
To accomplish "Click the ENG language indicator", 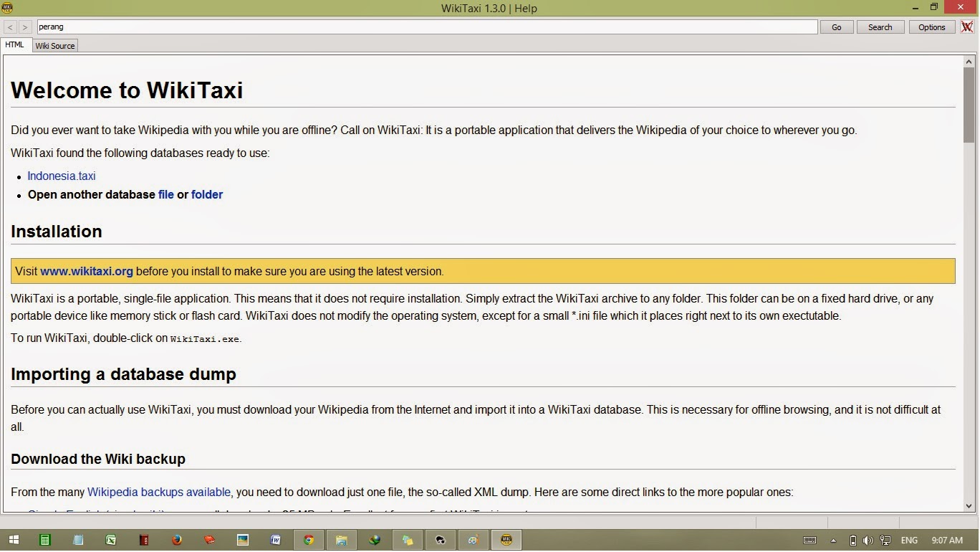I will pyautogui.click(x=909, y=540).
